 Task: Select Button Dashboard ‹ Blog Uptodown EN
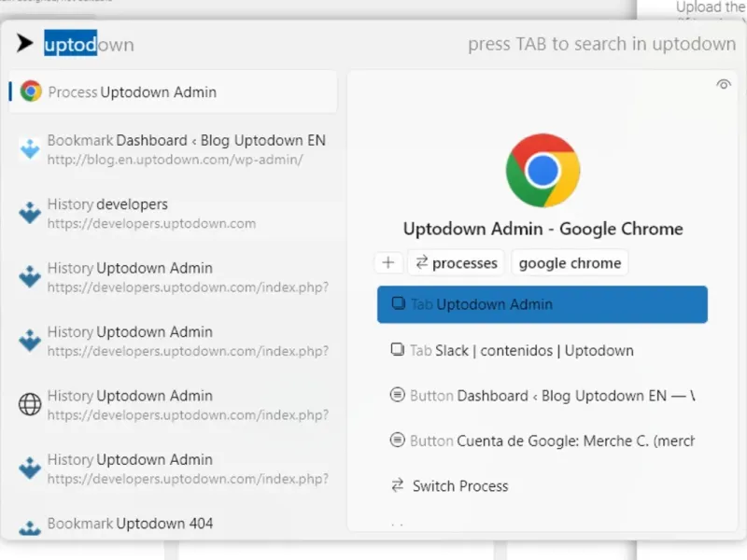point(543,396)
